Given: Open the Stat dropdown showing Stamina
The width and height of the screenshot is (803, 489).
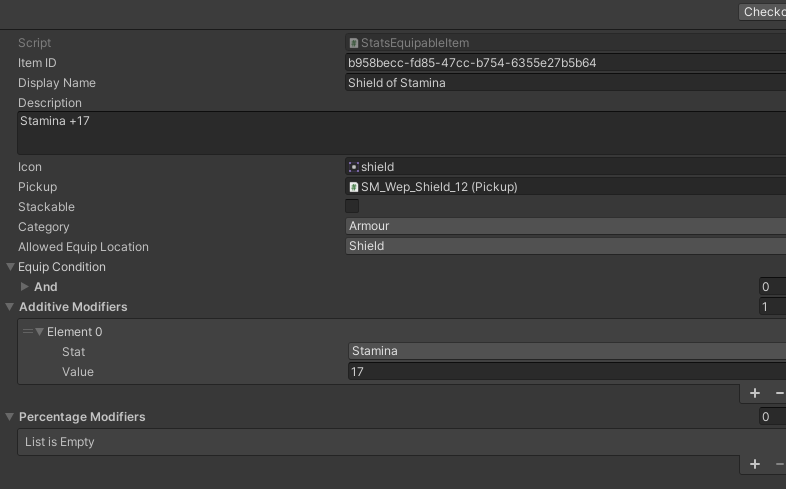Looking at the screenshot, I should 567,351.
